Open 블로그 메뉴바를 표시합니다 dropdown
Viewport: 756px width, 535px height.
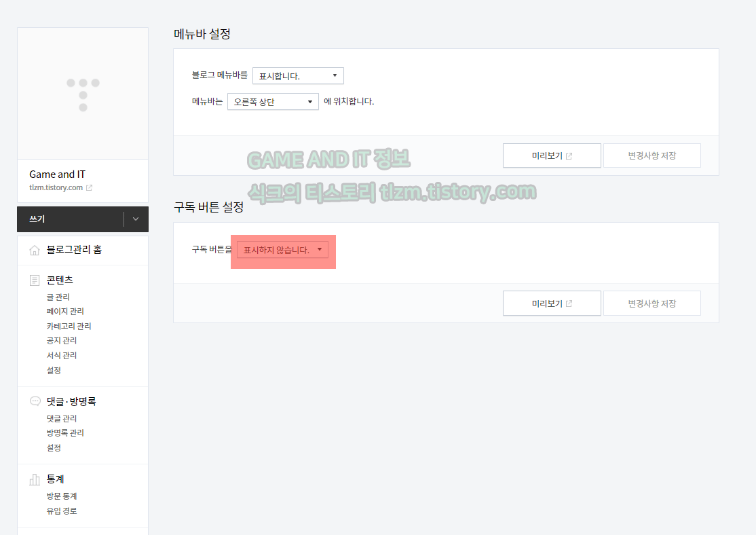[x=298, y=76]
